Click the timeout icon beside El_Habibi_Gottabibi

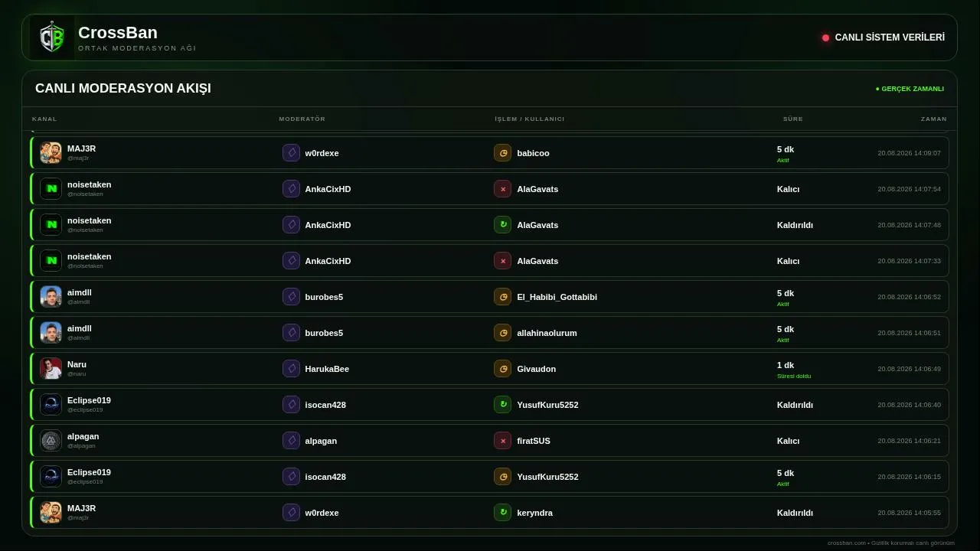[502, 297]
